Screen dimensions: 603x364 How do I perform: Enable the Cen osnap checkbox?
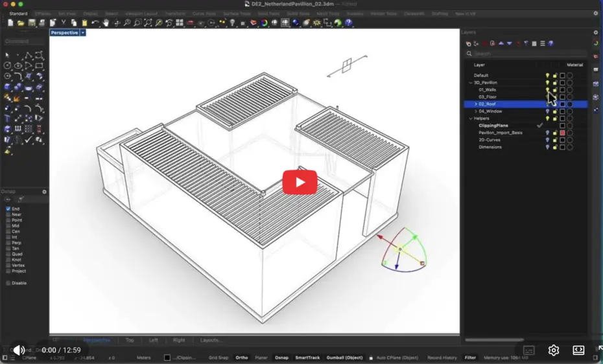[8, 231]
